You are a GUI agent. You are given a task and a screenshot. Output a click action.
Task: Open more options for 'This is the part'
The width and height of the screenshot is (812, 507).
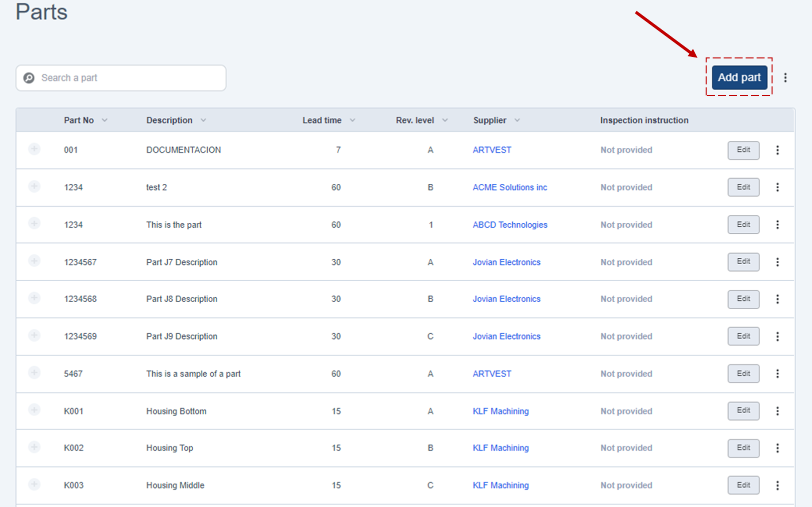778,225
